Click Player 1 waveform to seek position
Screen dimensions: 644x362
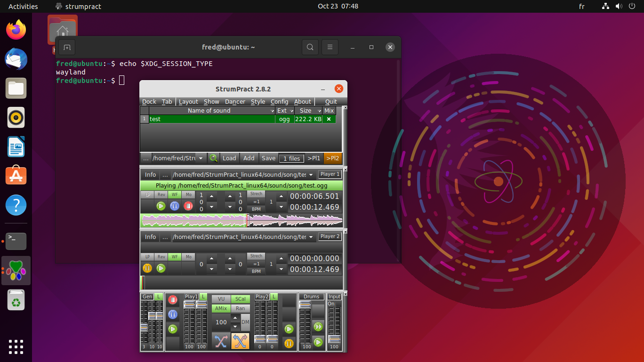pos(241,220)
